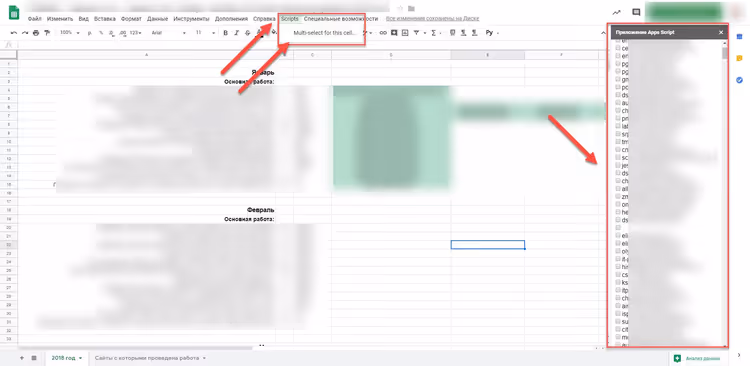Show the all sheets list icon
Image resolution: width=750 pixels, height=366 pixels.
[33, 358]
